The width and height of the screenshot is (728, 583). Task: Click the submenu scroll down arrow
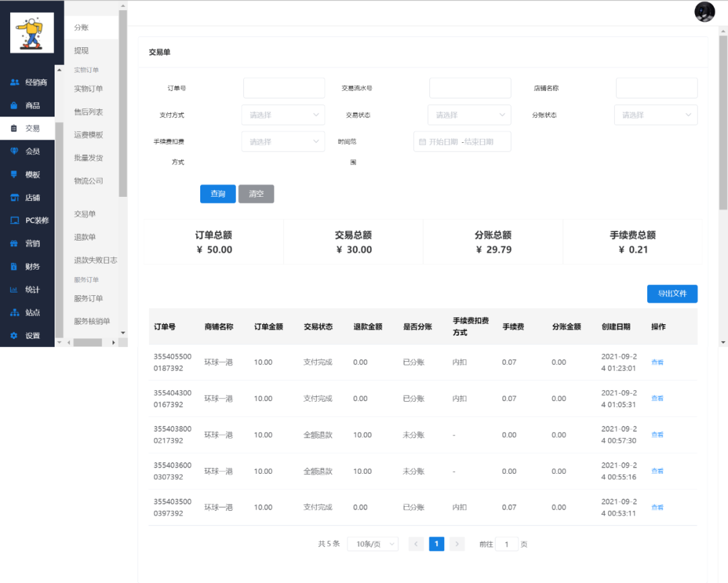pos(123,333)
